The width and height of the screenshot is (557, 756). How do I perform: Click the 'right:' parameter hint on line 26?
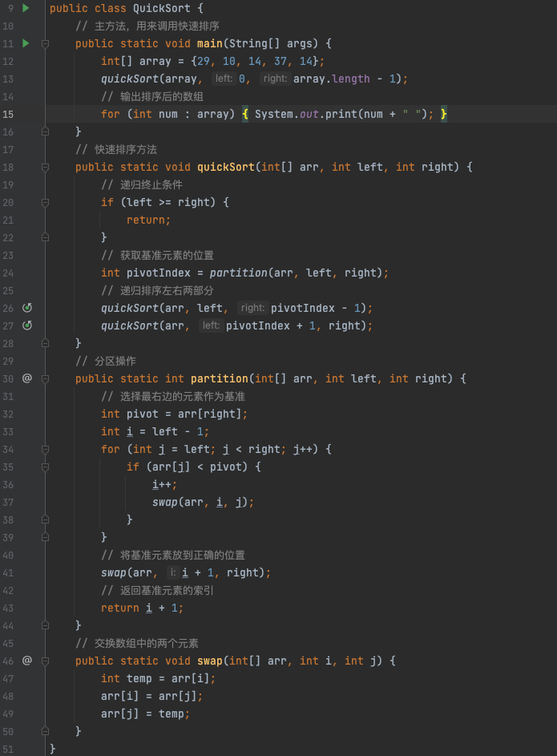coord(252,308)
